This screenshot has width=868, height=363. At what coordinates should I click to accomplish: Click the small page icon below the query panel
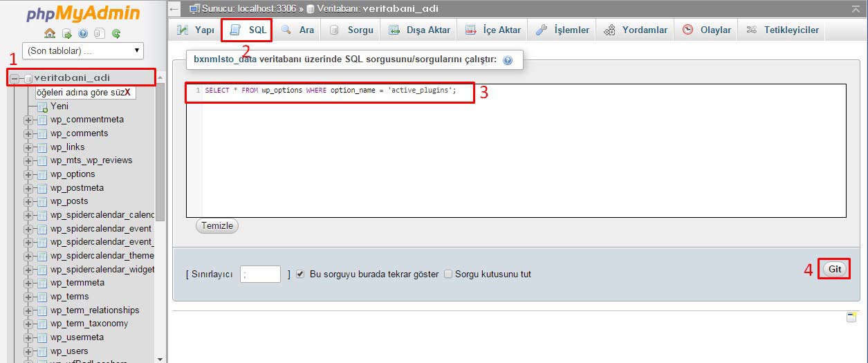click(851, 317)
